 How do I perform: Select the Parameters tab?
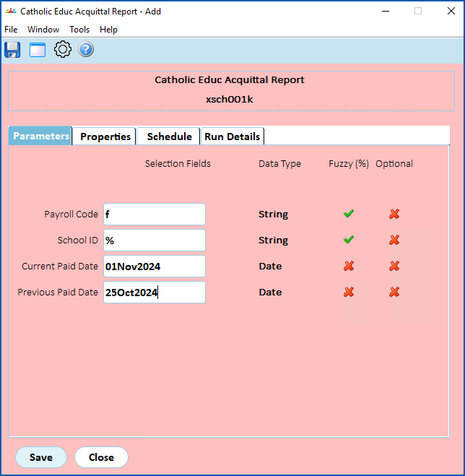pyautogui.click(x=40, y=136)
